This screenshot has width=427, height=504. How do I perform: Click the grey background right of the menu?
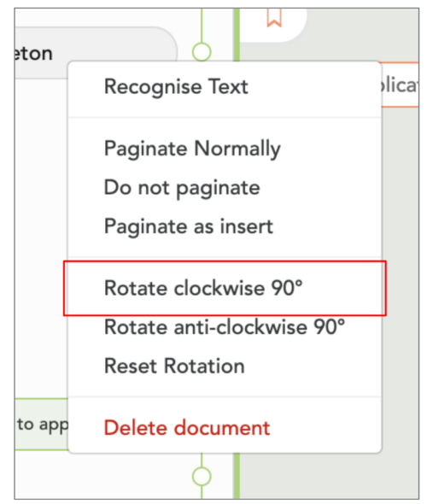[x=400, y=257]
